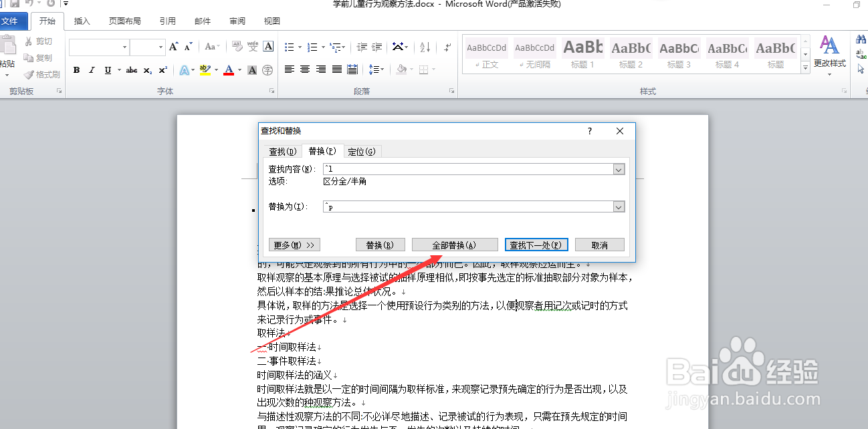Viewport: 868px width, 429px height.
Task: Open the Find what (查找内容) dropdown arrow
Action: point(619,170)
